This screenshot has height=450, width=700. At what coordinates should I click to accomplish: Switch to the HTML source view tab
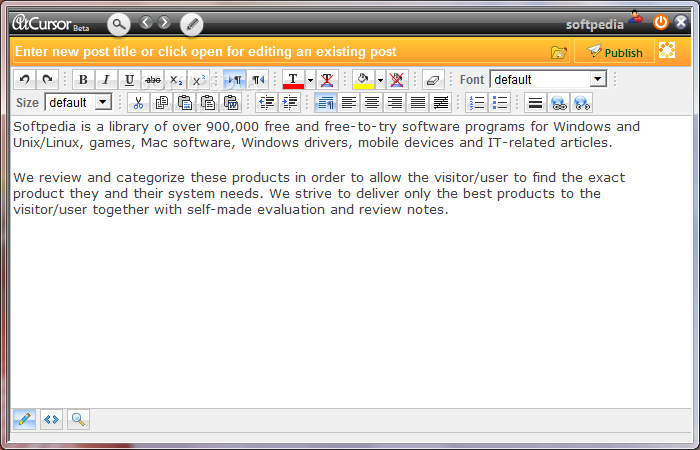(51, 419)
